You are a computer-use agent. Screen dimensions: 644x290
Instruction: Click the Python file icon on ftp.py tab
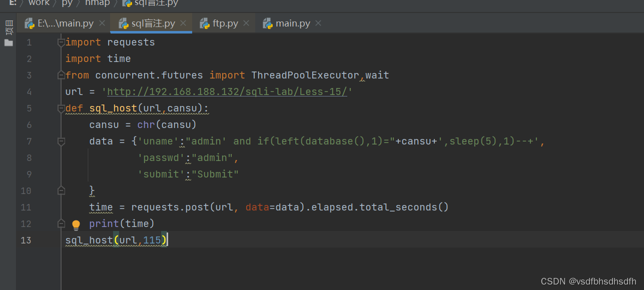pos(204,23)
